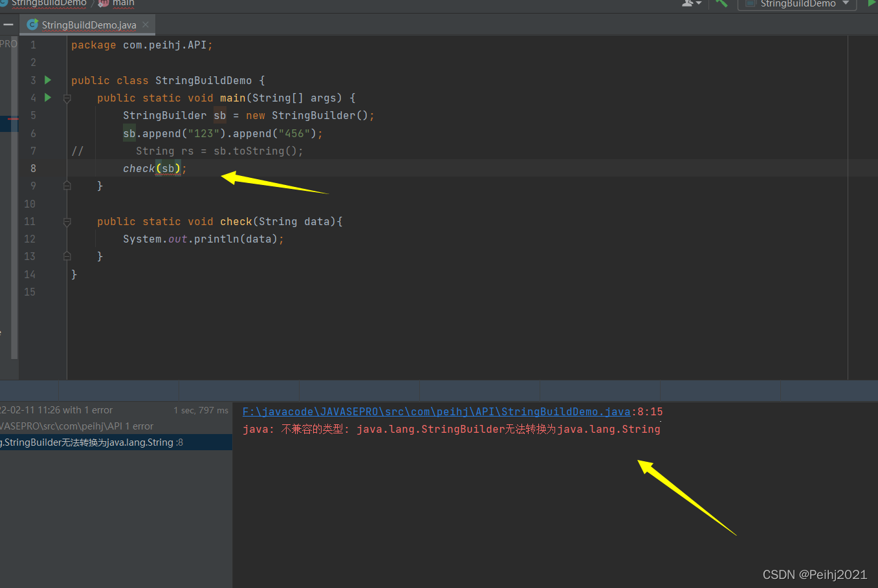Collapse the check method fold marker at line 11
This screenshot has height=588, width=878.
tap(67, 222)
